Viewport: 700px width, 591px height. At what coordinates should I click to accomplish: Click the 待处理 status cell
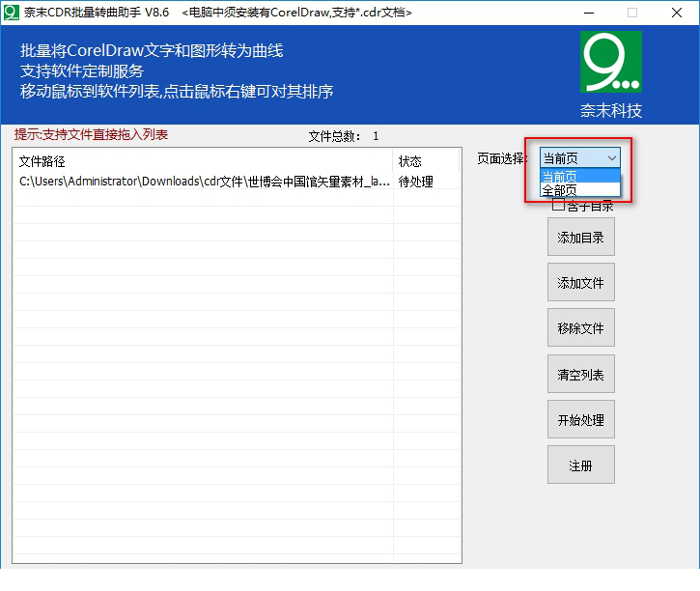click(x=416, y=182)
